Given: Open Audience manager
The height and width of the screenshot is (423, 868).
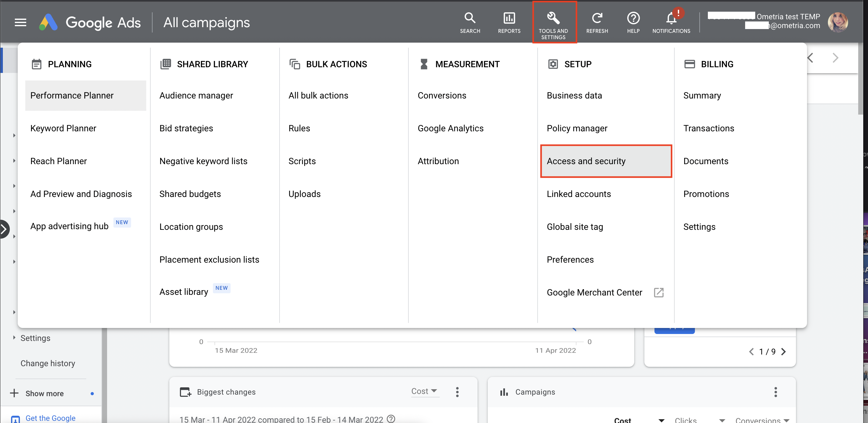Looking at the screenshot, I should 196,95.
